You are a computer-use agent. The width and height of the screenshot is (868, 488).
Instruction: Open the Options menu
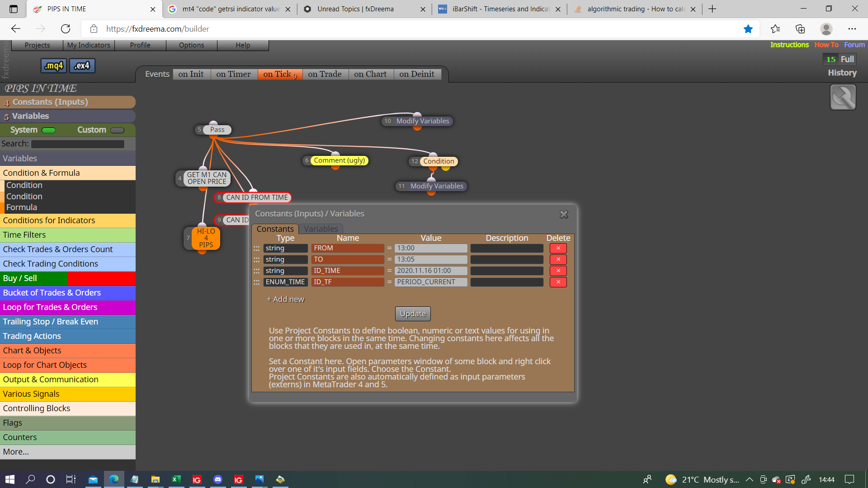click(x=192, y=45)
